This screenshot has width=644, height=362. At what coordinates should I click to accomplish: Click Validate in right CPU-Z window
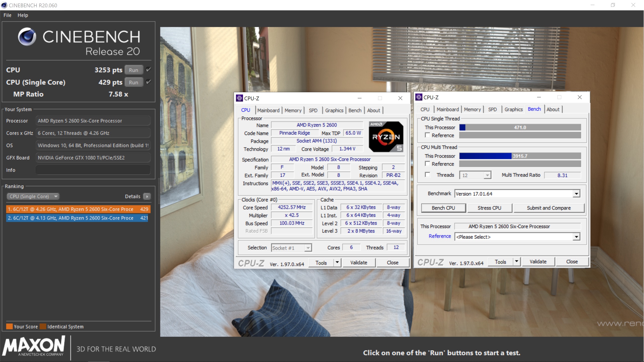pyautogui.click(x=538, y=262)
